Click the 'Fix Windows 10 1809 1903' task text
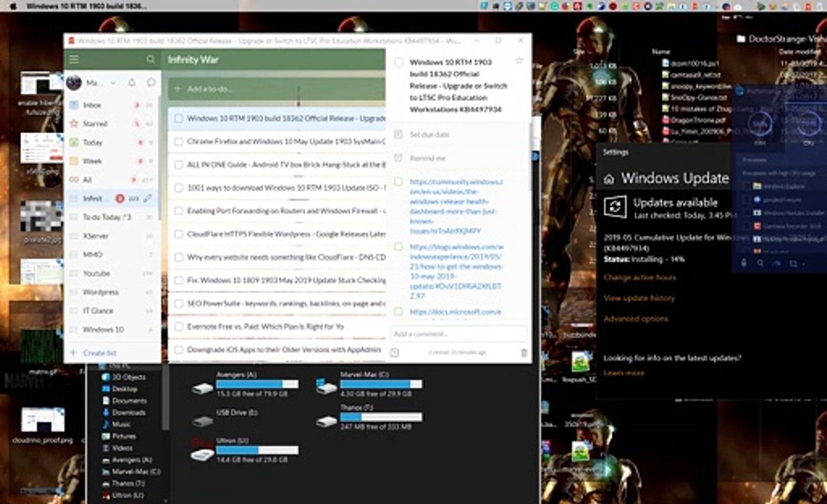The image size is (827, 504). [x=286, y=281]
